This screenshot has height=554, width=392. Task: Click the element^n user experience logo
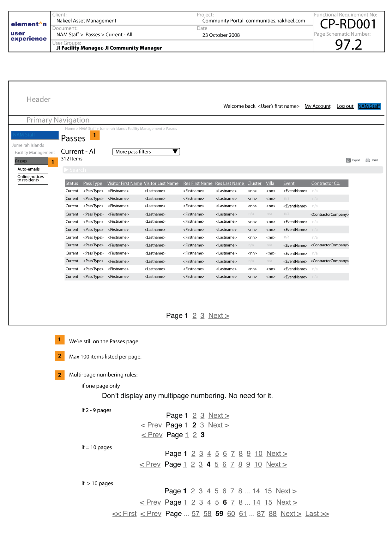tap(29, 31)
